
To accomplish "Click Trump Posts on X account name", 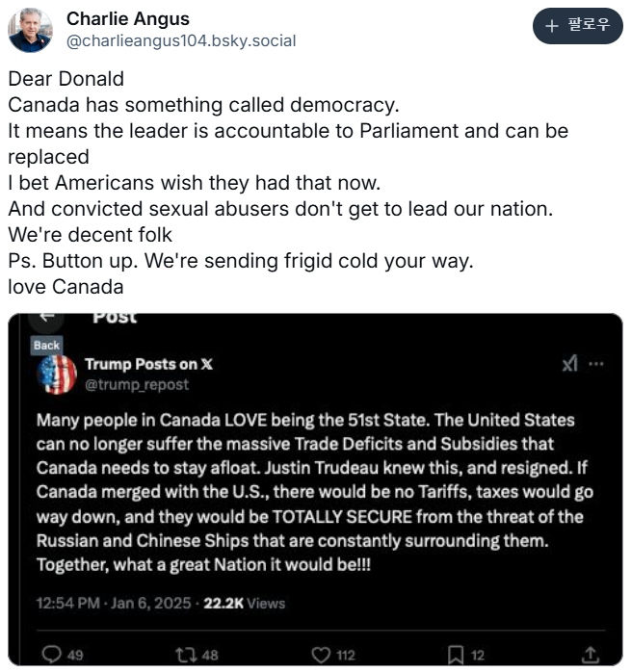I will [x=148, y=364].
